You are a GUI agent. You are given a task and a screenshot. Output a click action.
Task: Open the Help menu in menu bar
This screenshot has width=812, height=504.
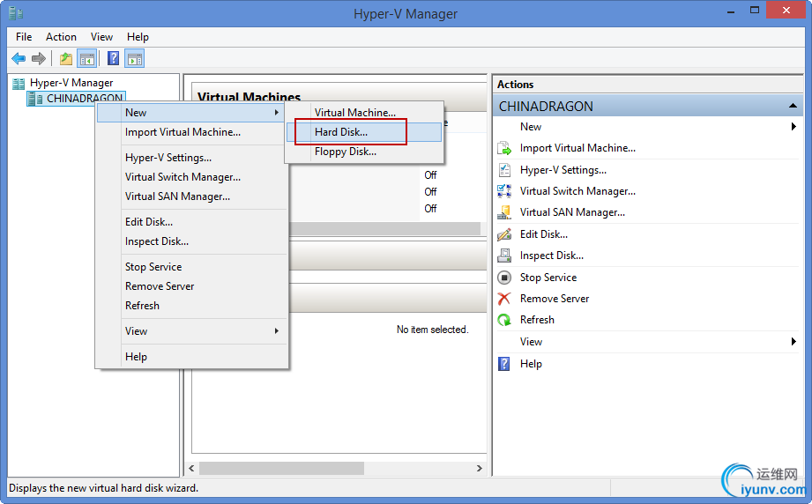point(138,37)
